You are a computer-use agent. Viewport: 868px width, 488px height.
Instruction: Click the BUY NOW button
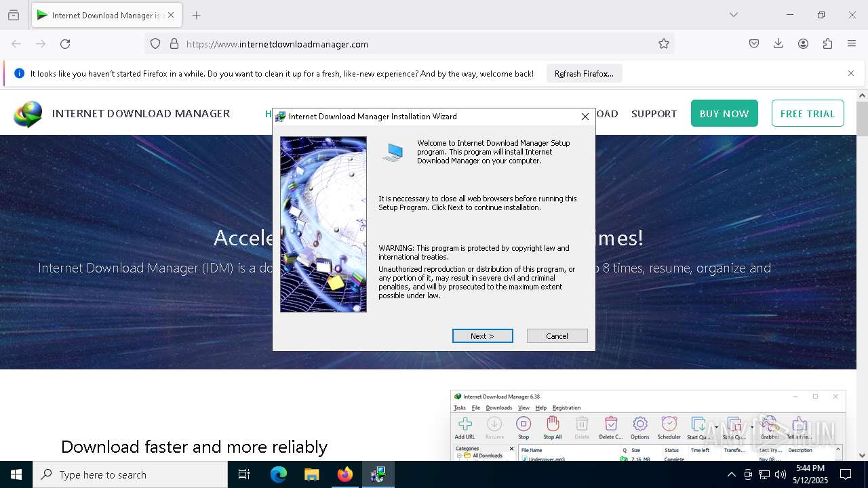coord(724,113)
